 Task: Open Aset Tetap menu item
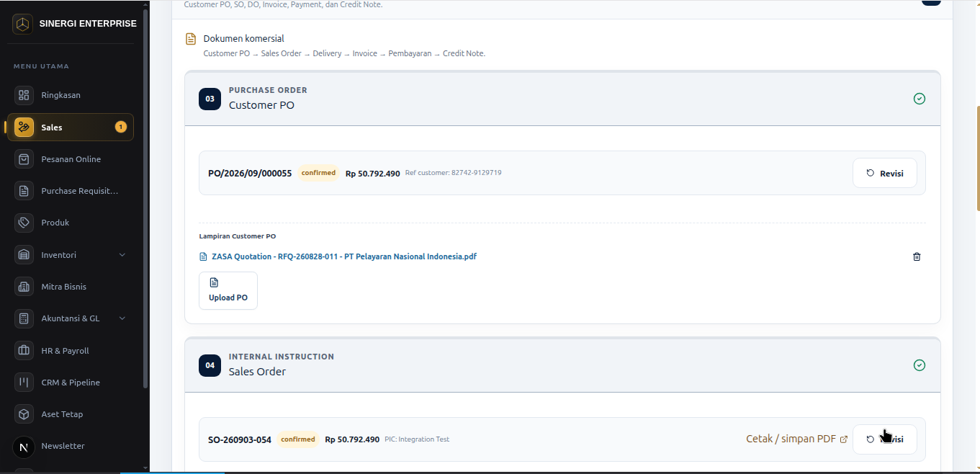(71, 414)
